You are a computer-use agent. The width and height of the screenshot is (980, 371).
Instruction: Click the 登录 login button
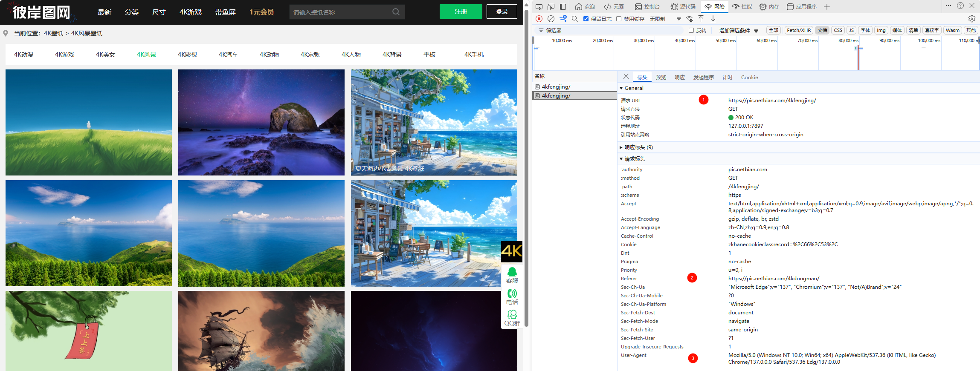pyautogui.click(x=502, y=12)
